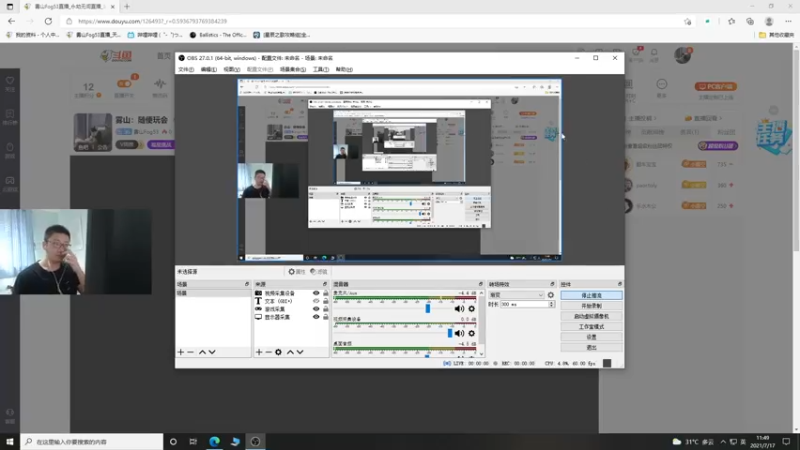Go back with the browser back arrow

click(12, 21)
